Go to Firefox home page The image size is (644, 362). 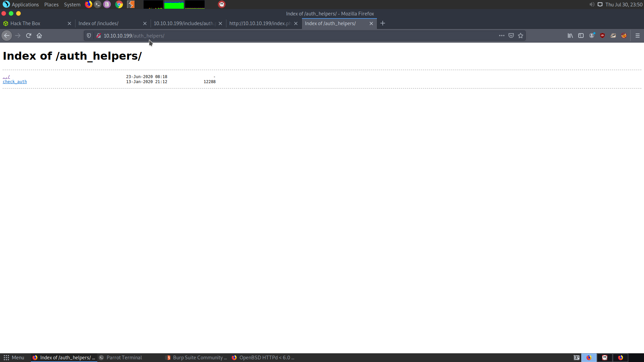tap(39, 36)
